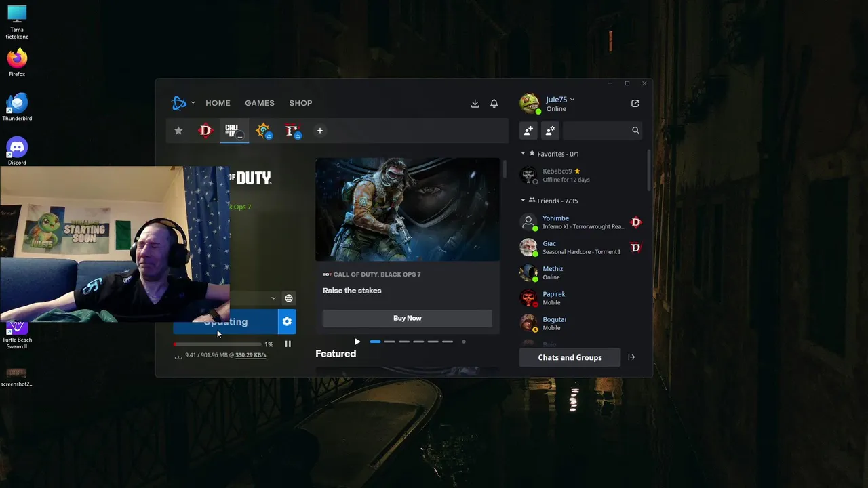Click the Black Ops 7 promo image
The width and height of the screenshot is (868, 488).
tap(408, 209)
